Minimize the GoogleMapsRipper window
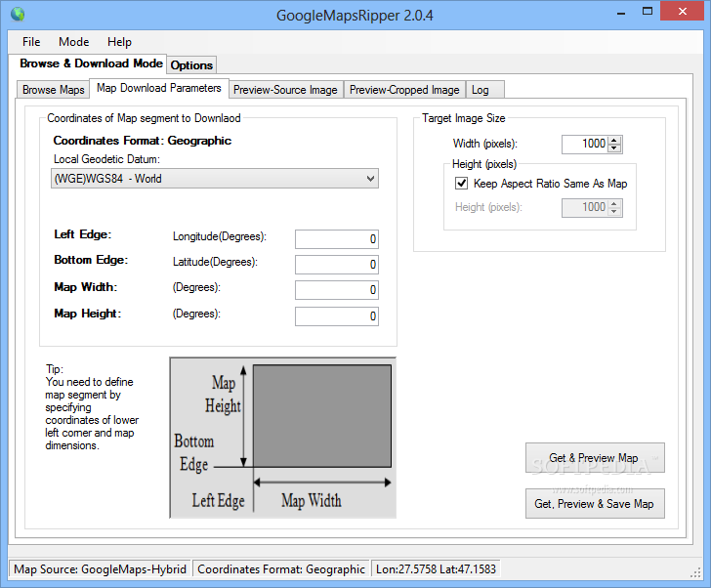711x588 pixels. [x=621, y=12]
